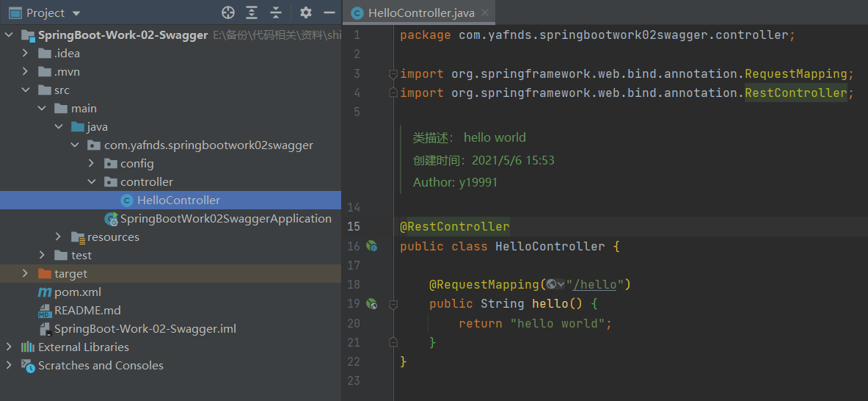Click the README.md markdown file icon
The image size is (868, 401).
pos(44,311)
